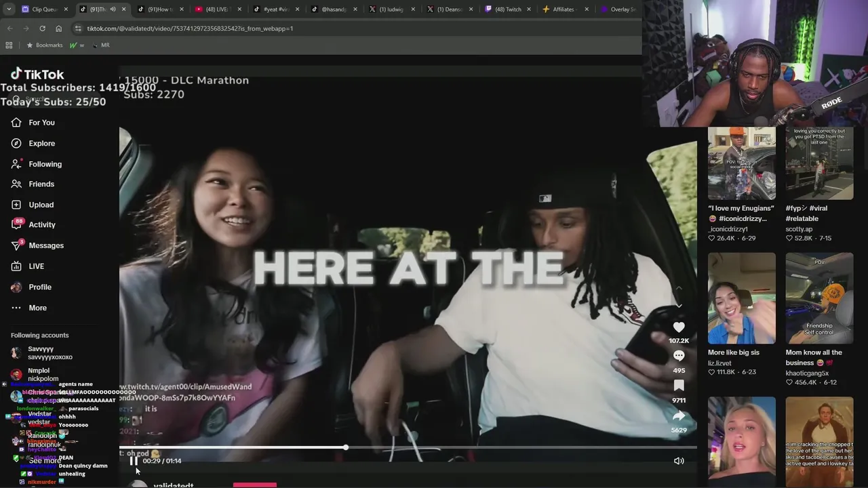Screen dimensions: 868x488
Task: Go to the previous video with the up chevron
Action: click(x=679, y=288)
